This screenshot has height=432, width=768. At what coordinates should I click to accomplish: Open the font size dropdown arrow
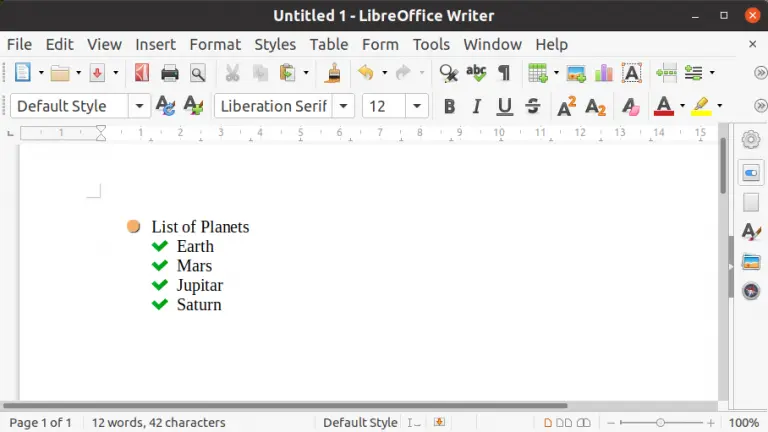[x=417, y=106]
